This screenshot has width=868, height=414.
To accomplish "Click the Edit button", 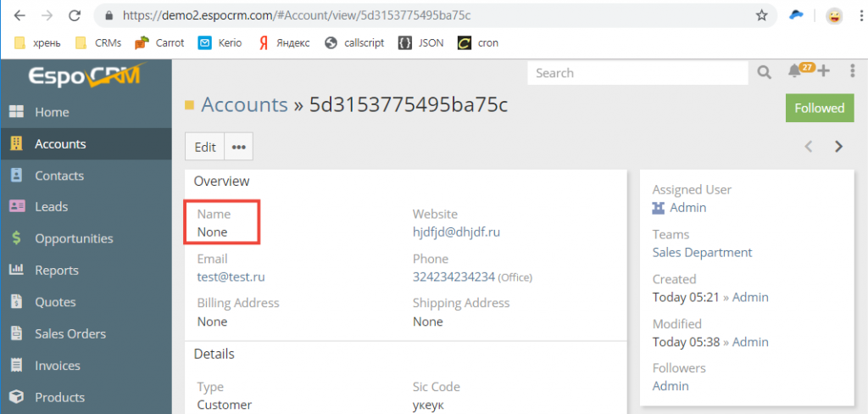I will (205, 147).
